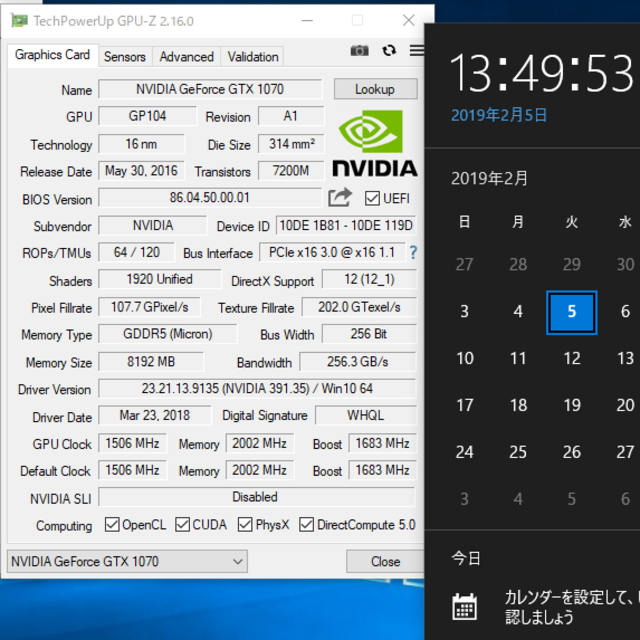Click the Transistors 7200M field
The height and width of the screenshot is (640, 640).
291,171
